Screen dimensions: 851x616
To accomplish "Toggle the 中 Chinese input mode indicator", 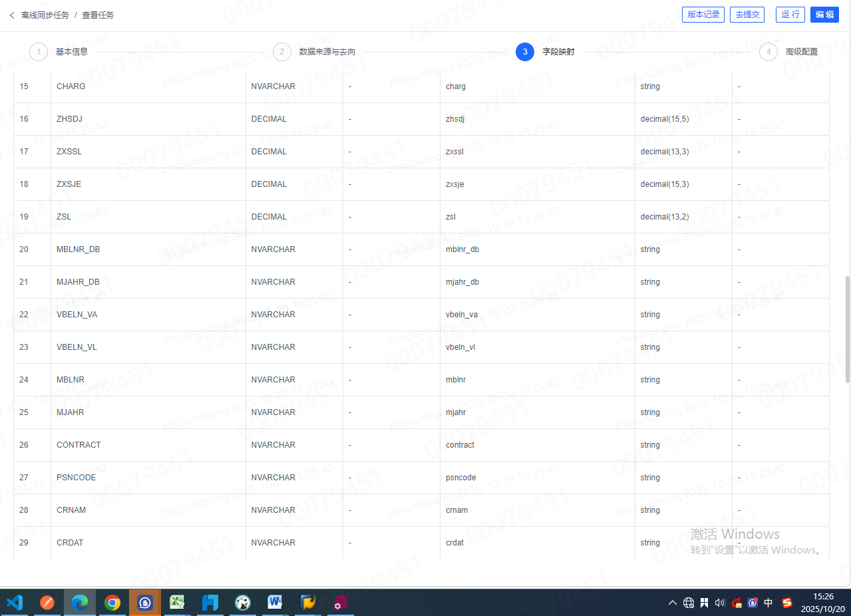I will click(x=768, y=603).
